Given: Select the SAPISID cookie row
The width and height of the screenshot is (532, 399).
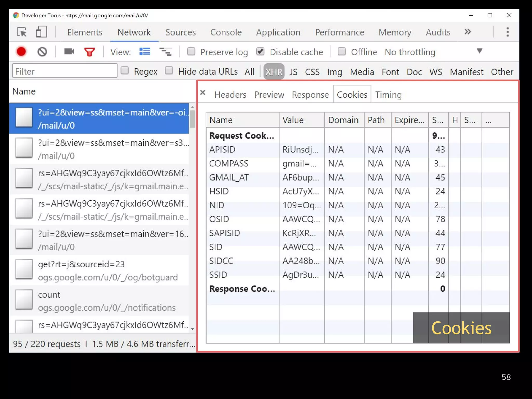Looking at the screenshot, I should tap(358, 233).
